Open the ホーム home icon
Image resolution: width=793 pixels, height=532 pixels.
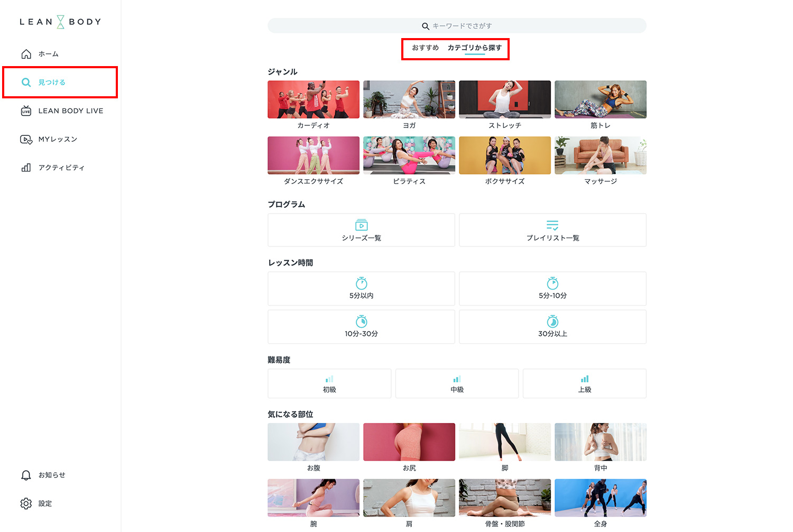[26, 54]
